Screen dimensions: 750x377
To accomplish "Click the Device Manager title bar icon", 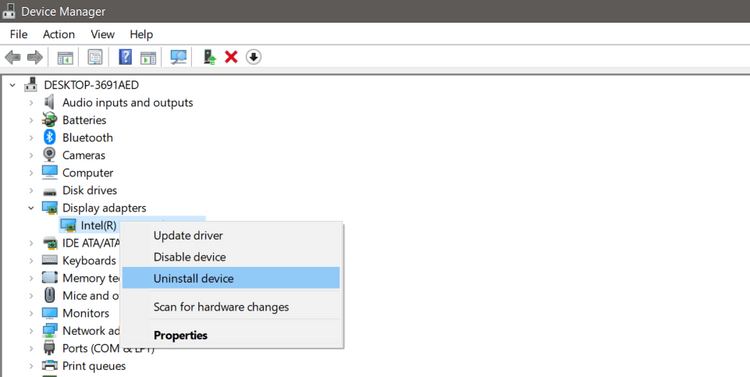I will tap(9, 11).
